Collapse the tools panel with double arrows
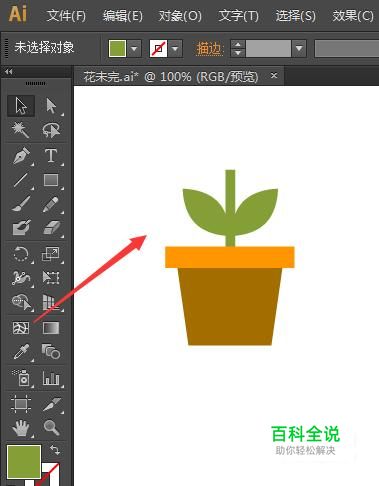379x486 pixels. 9,72
